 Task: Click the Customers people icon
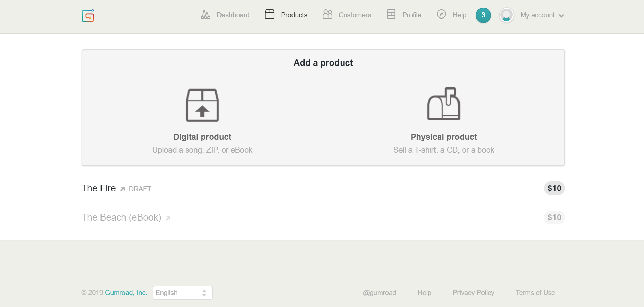[327, 14]
